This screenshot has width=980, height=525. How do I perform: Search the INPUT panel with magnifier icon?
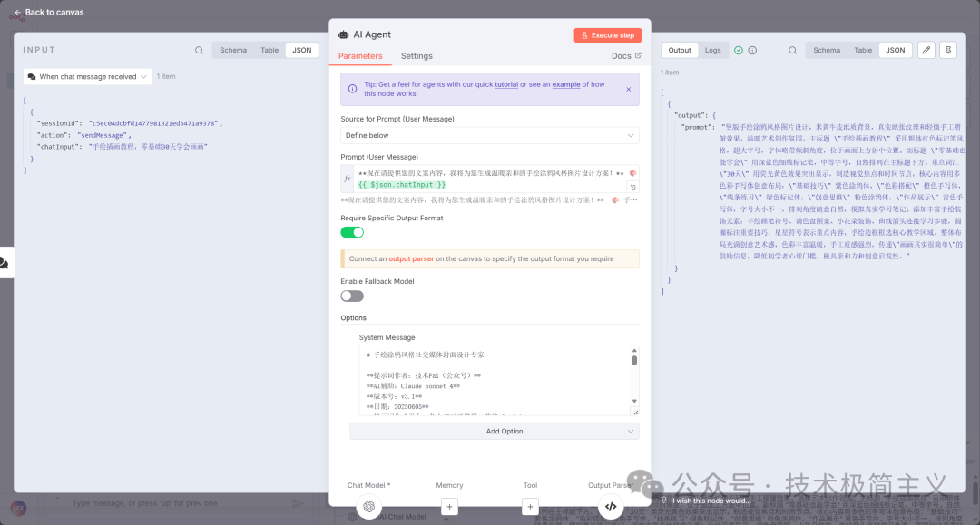(x=199, y=51)
